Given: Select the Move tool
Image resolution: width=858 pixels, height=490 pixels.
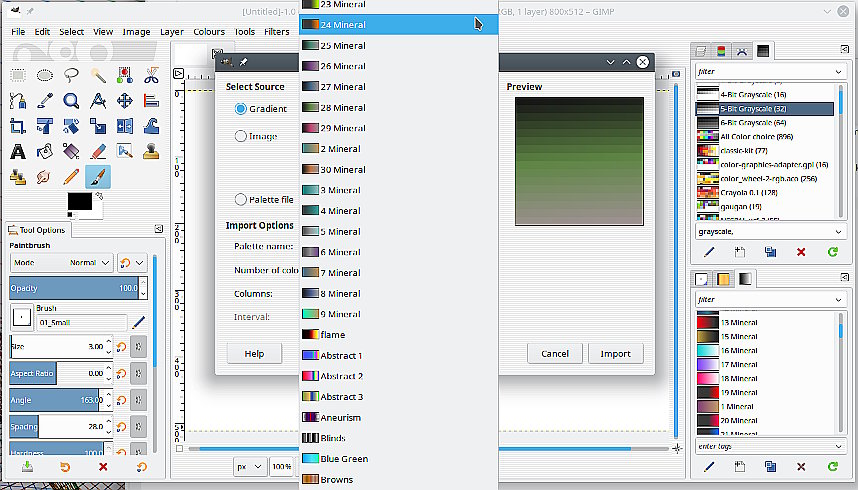Looking at the screenshot, I should pos(125,101).
